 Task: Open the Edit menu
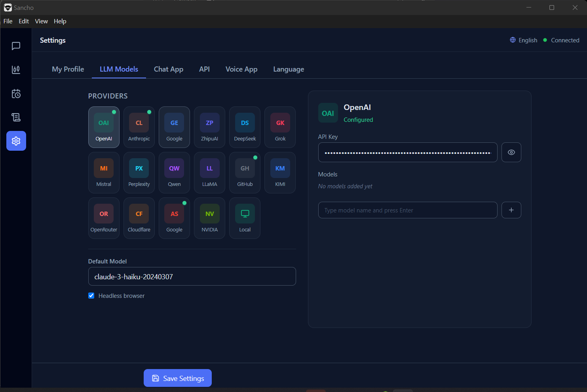pyautogui.click(x=24, y=21)
